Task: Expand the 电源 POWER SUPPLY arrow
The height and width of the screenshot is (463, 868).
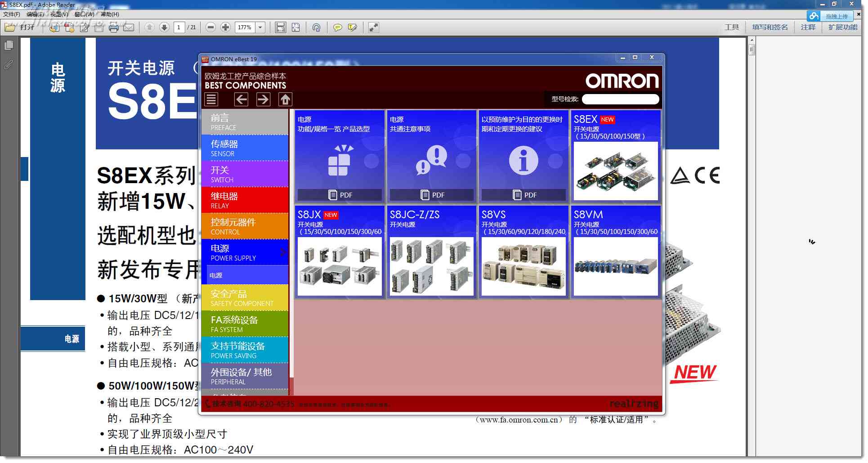Action: (283, 252)
